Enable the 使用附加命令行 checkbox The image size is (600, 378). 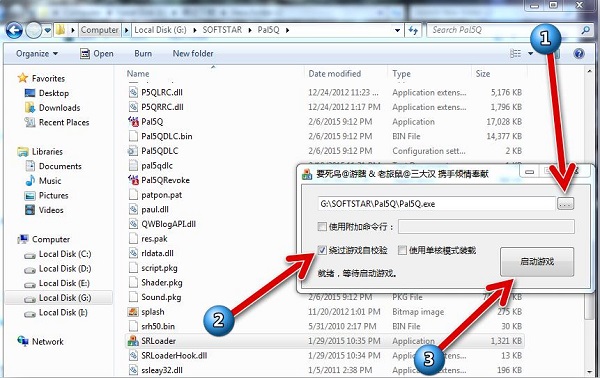tap(322, 227)
